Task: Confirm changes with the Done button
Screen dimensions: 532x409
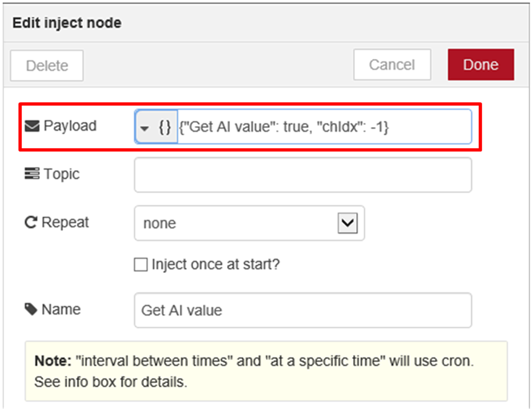Action: (x=481, y=65)
